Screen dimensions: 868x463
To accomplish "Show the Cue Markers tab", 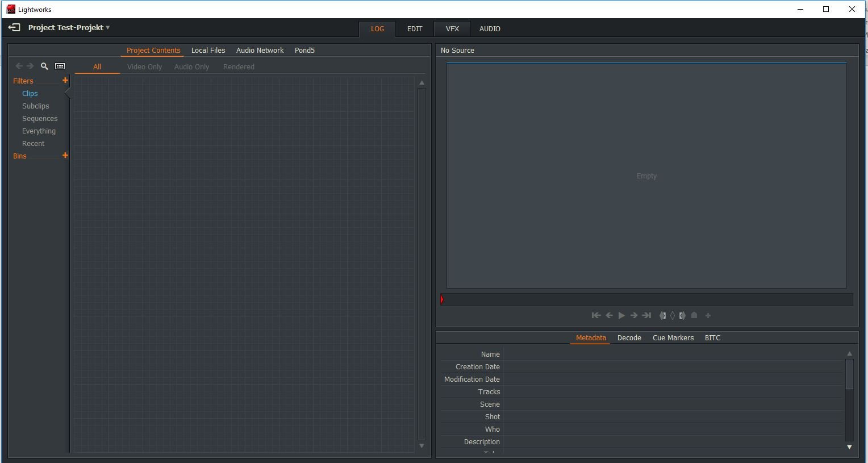I will (673, 338).
